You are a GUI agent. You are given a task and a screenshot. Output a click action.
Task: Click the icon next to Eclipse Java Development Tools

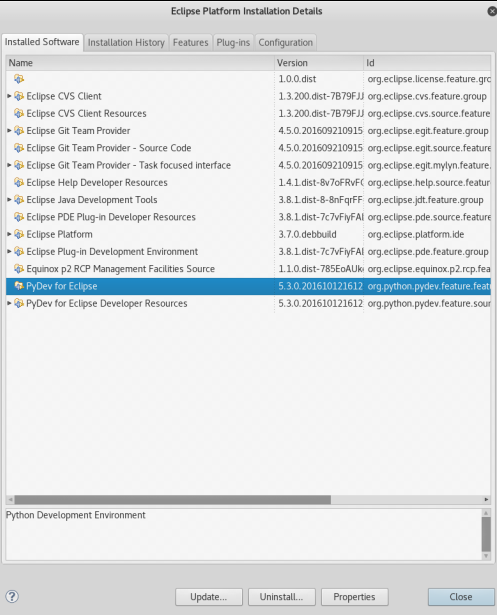[19, 200]
